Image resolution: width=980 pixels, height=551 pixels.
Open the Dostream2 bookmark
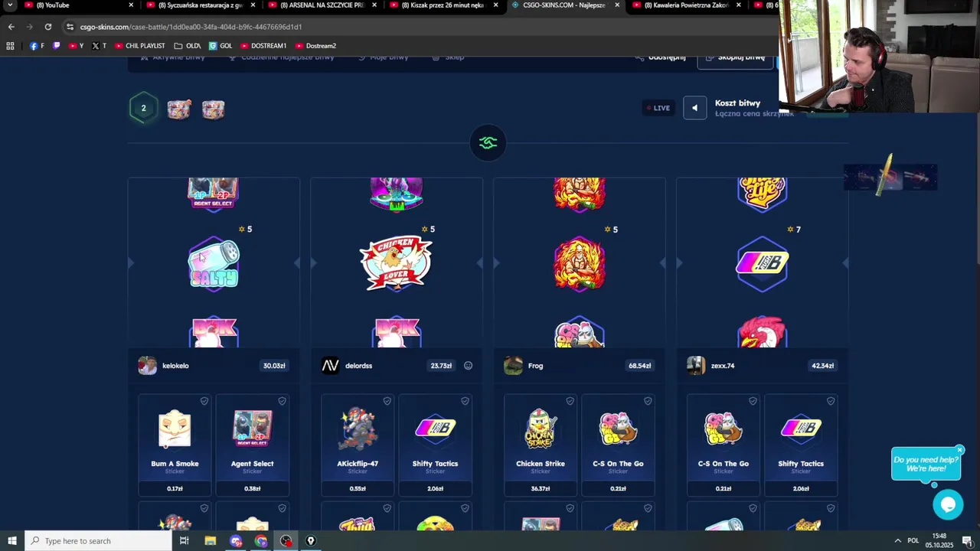tap(315, 46)
